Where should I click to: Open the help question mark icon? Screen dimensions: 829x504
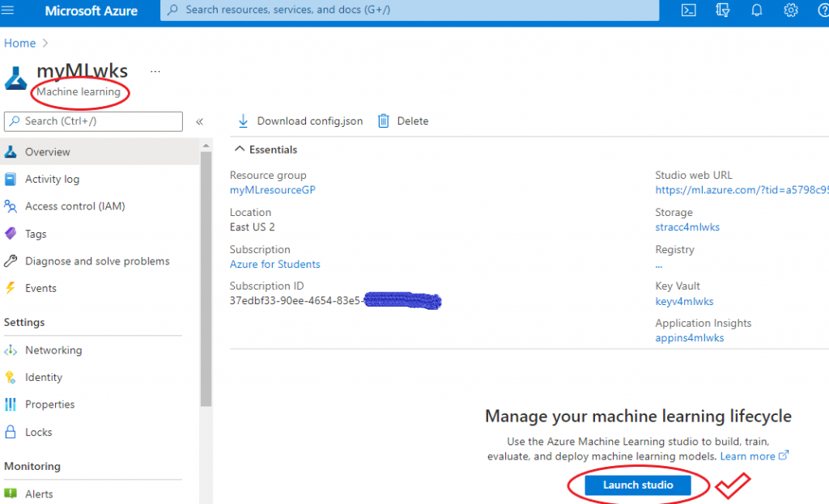click(823, 10)
